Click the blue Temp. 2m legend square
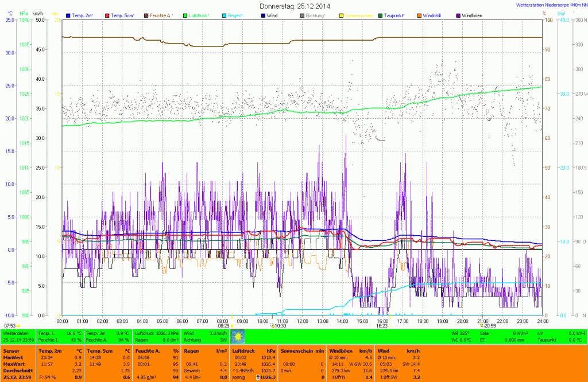The image size is (588, 382). [68, 15]
